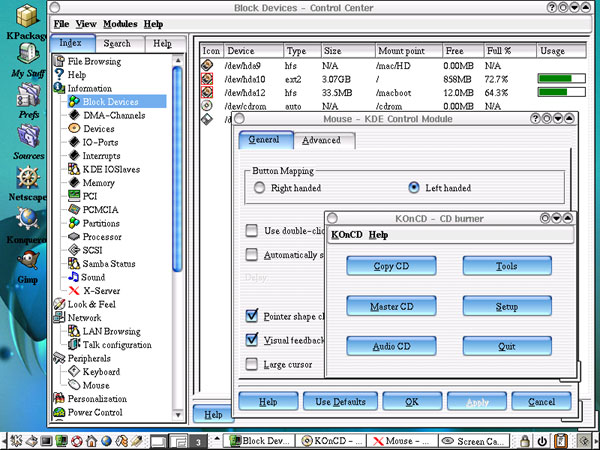
Task: Click the /dev/hda10 device icon
Action: [207, 79]
